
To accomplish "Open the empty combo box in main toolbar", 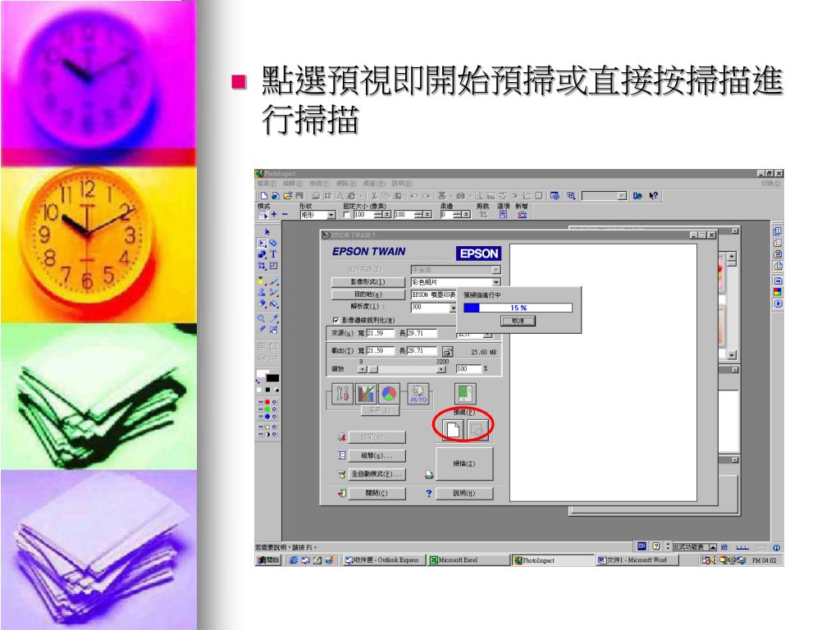I will click(605, 196).
